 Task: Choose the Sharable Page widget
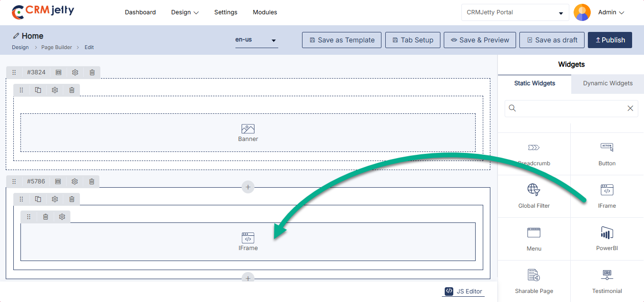534,281
